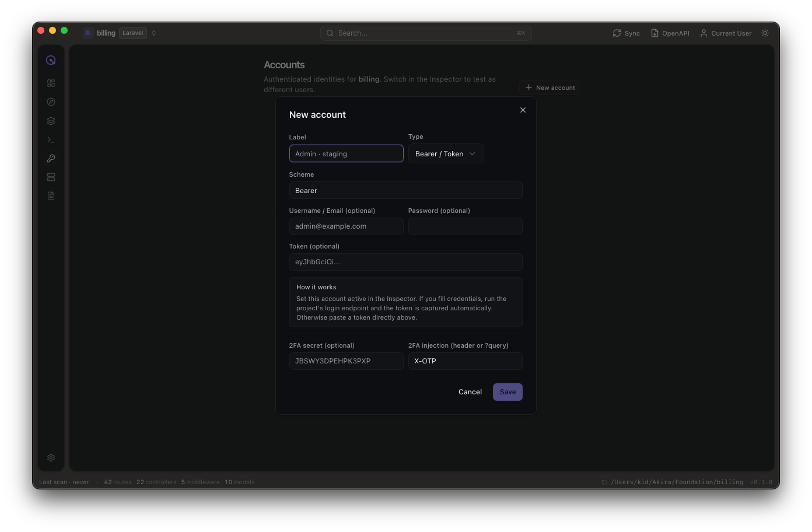Screen dimensions: 812x532
Task: Click the Current User person icon
Action: click(703, 33)
